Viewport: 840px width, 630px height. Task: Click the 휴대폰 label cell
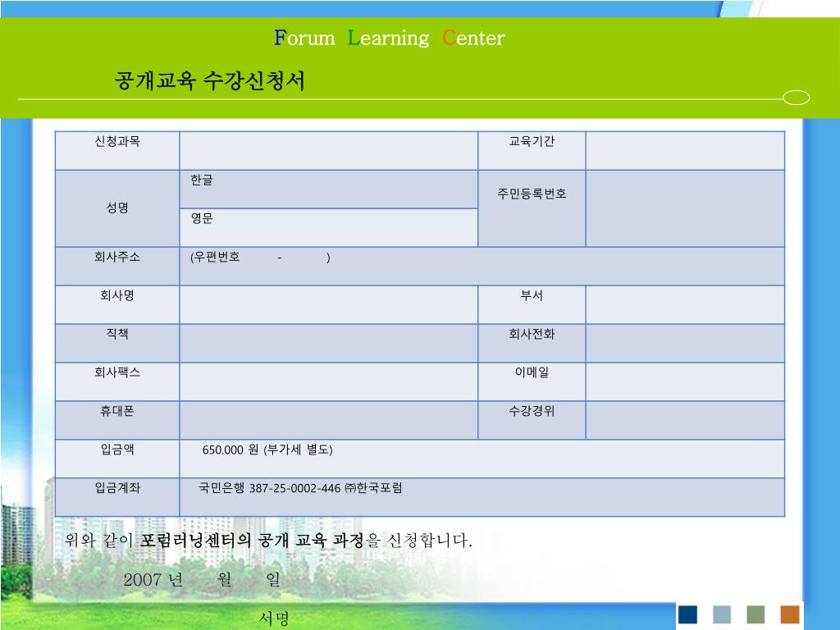point(117,421)
